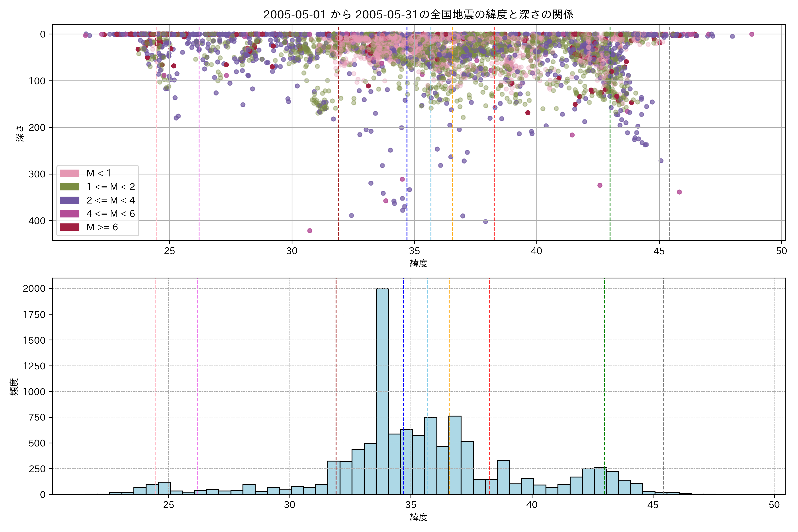
Task: Click the pink M < 1 legend swatch
Action: (70, 173)
